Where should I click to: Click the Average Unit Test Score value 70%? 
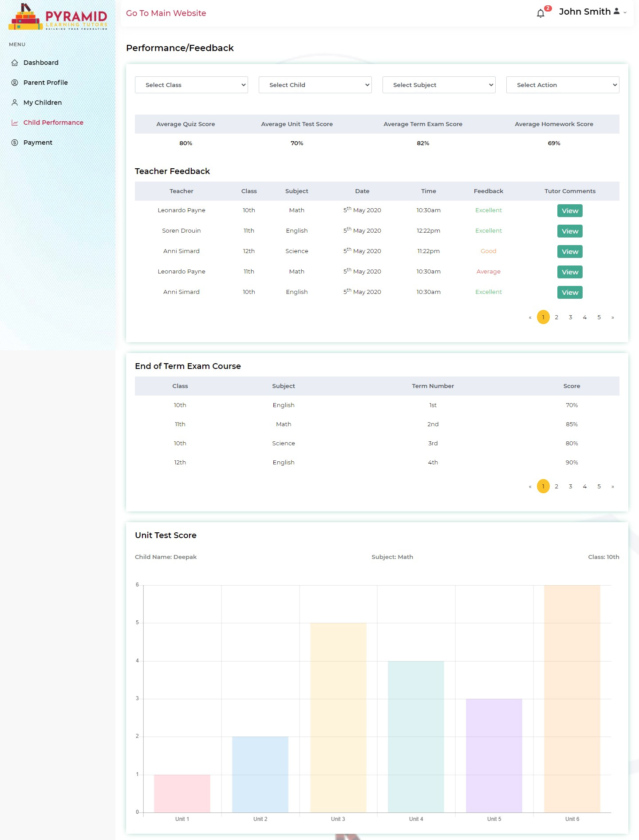[297, 143]
